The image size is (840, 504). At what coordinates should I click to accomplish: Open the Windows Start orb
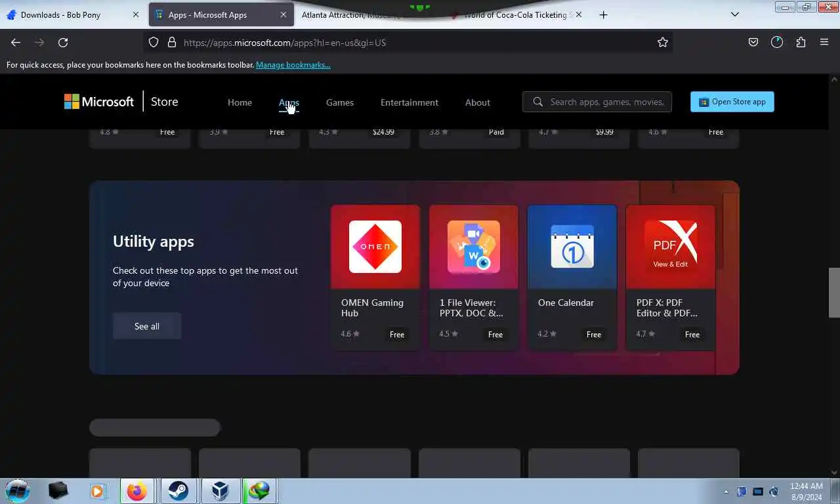[x=18, y=491]
